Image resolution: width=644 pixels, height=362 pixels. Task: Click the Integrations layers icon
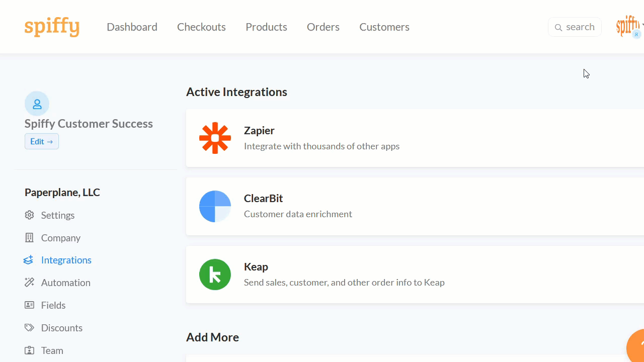pos(29,260)
